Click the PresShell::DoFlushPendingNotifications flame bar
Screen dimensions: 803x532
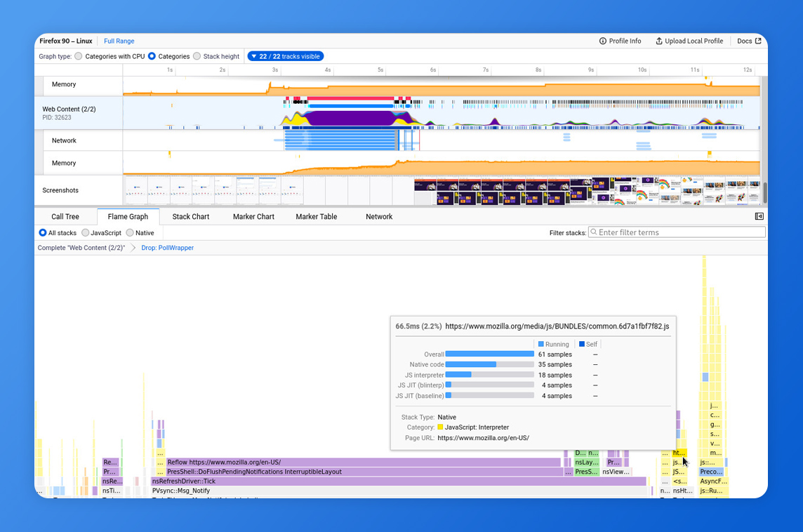tap(363, 472)
